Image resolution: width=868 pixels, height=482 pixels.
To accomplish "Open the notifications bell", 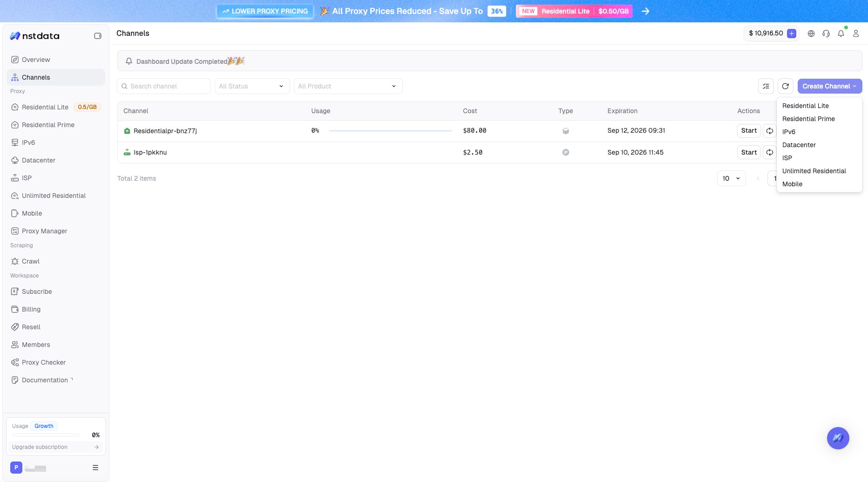I will point(841,34).
